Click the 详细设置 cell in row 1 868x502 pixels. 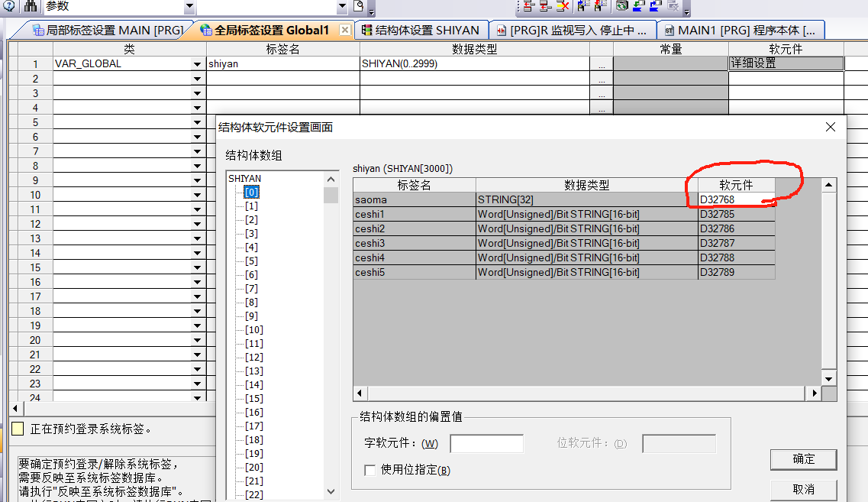click(786, 64)
